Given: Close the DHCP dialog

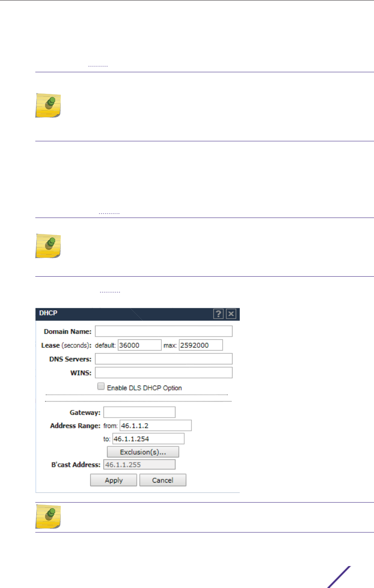Looking at the screenshot, I should pos(231,314).
